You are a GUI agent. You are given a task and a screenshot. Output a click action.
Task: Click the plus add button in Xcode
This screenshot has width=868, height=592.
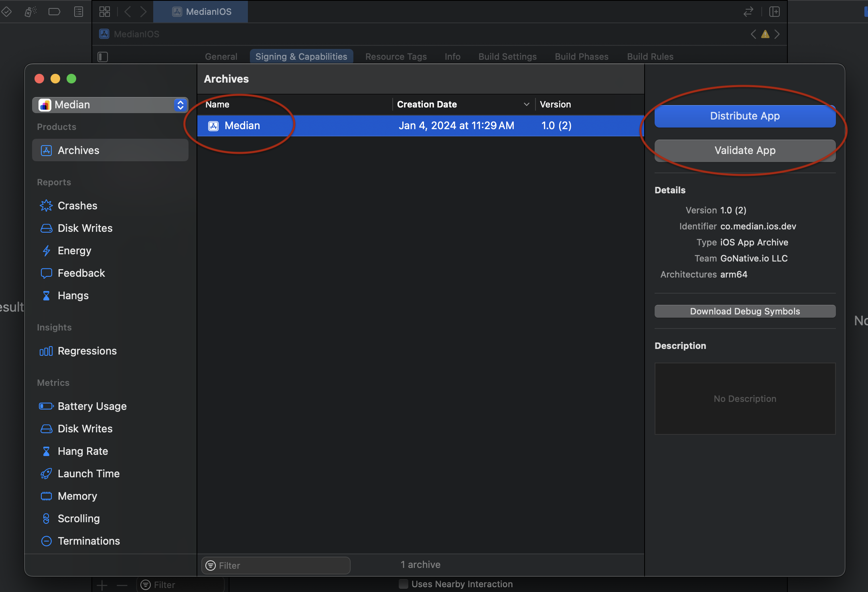(x=102, y=585)
